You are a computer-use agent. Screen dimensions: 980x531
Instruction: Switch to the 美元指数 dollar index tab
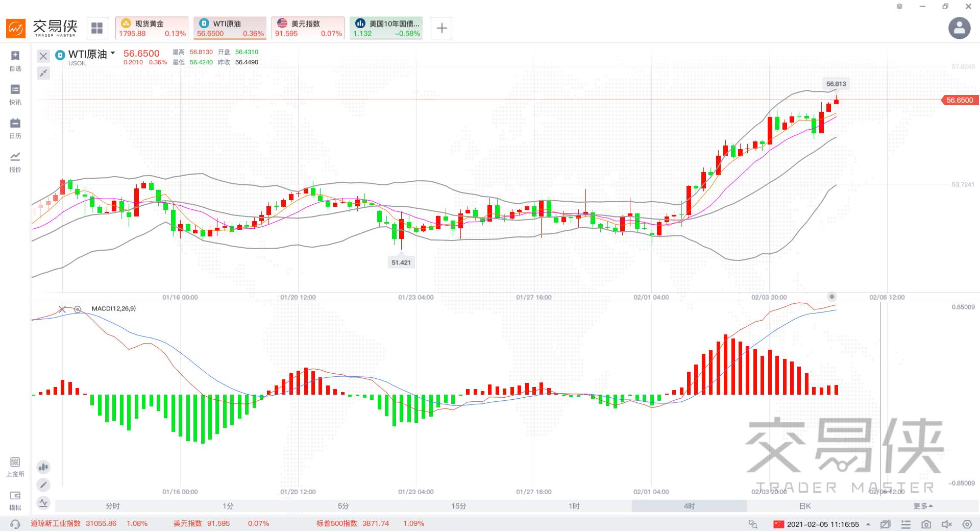[x=308, y=28]
